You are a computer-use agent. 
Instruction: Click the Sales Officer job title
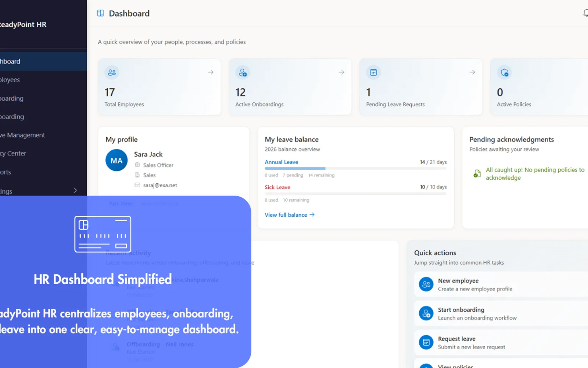click(x=158, y=165)
